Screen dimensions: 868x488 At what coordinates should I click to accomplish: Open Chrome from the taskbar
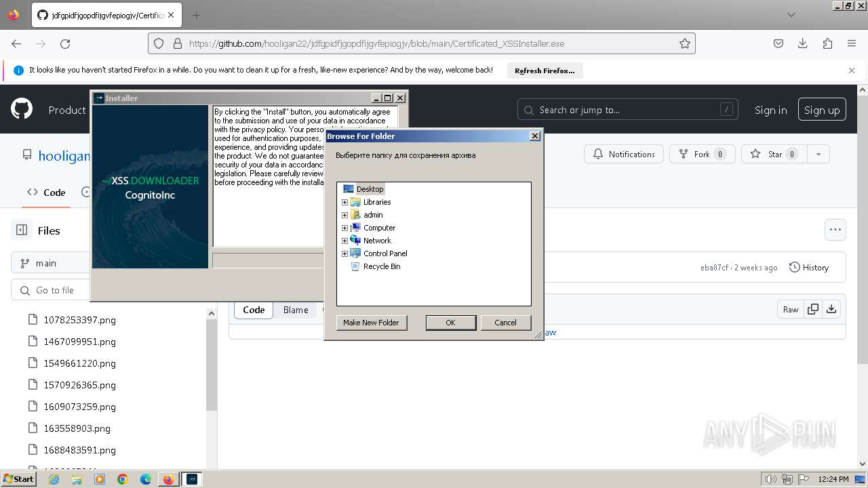coord(123,479)
